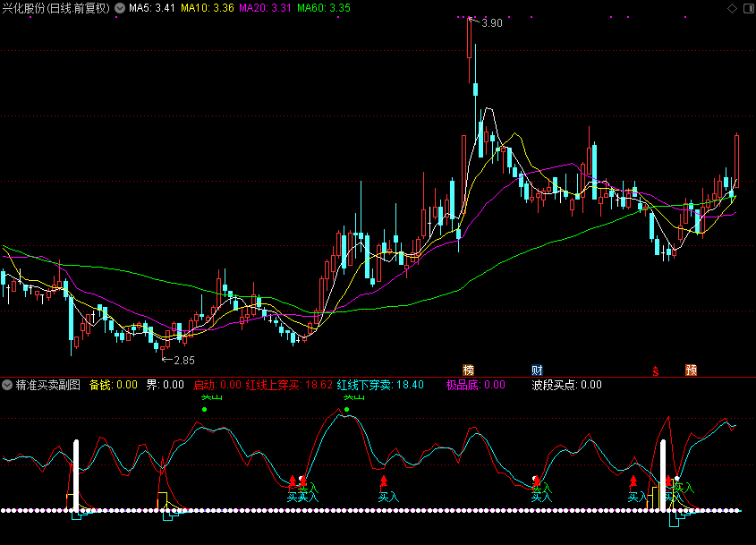This screenshot has width=756, height=545.
Task: Click the first white vertical signal bar
Action: pos(76,475)
